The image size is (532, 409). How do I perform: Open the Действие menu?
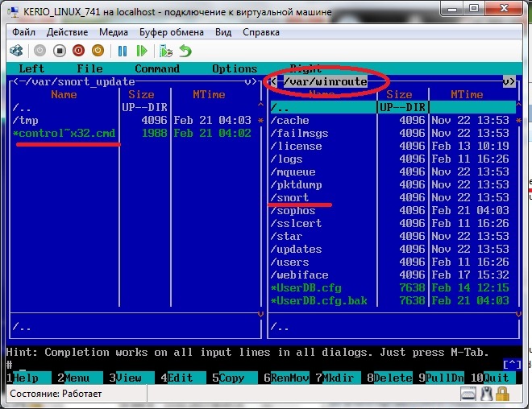click(x=68, y=32)
